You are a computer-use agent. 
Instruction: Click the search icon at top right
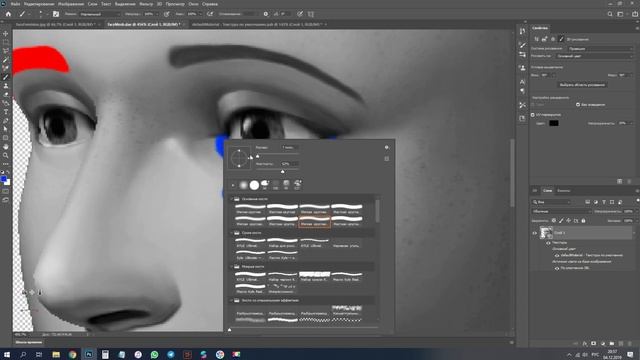pyautogui.click(x=610, y=14)
